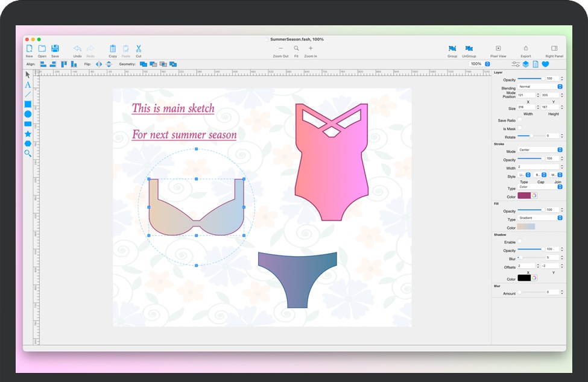Click the Position X input field
588x382 pixels.
[528, 95]
